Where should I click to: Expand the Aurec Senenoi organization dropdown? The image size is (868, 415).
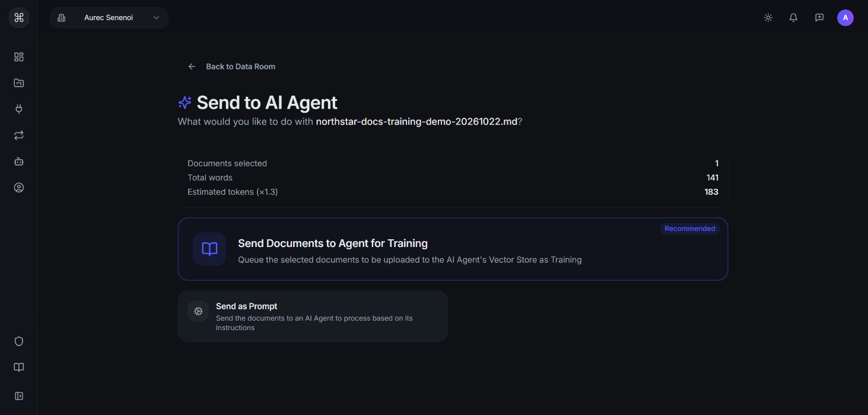click(109, 18)
